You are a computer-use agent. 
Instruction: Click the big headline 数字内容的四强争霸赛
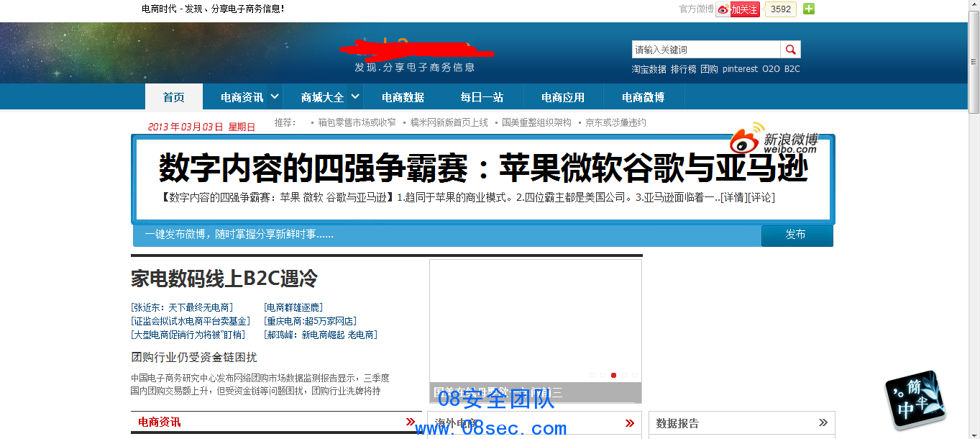point(483,168)
